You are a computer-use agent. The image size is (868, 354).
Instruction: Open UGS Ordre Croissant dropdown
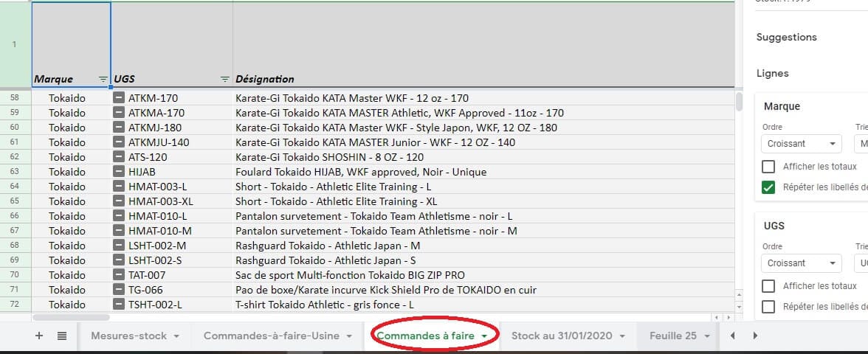coord(802,263)
